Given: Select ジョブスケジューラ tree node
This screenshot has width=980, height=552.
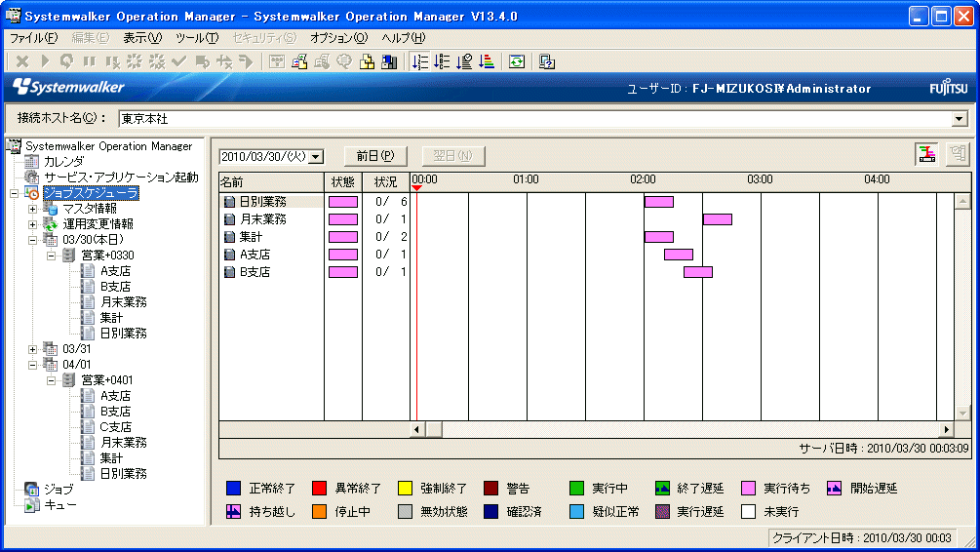Looking at the screenshot, I should (x=91, y=192).
